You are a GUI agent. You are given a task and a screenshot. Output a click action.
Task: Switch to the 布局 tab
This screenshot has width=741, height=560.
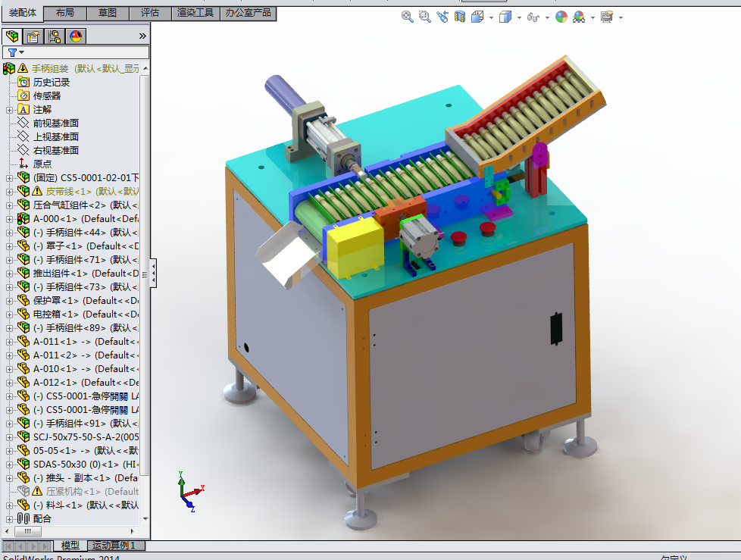[64, 13]
